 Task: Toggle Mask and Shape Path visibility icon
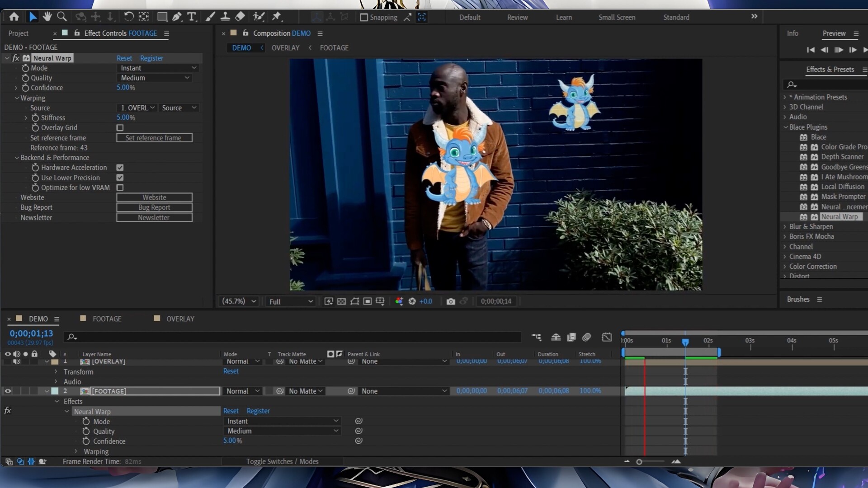[x=354, y=301]
